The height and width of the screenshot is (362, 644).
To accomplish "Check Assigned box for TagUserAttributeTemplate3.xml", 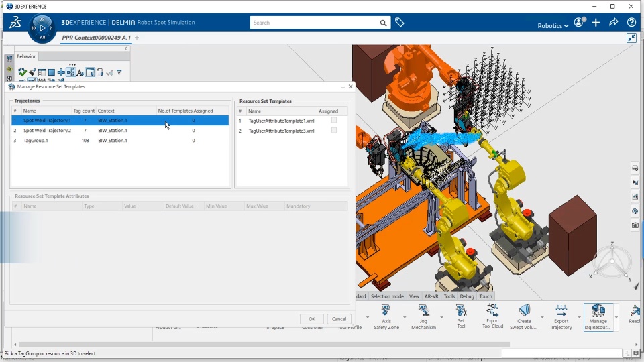I will [x=334, y=130].
